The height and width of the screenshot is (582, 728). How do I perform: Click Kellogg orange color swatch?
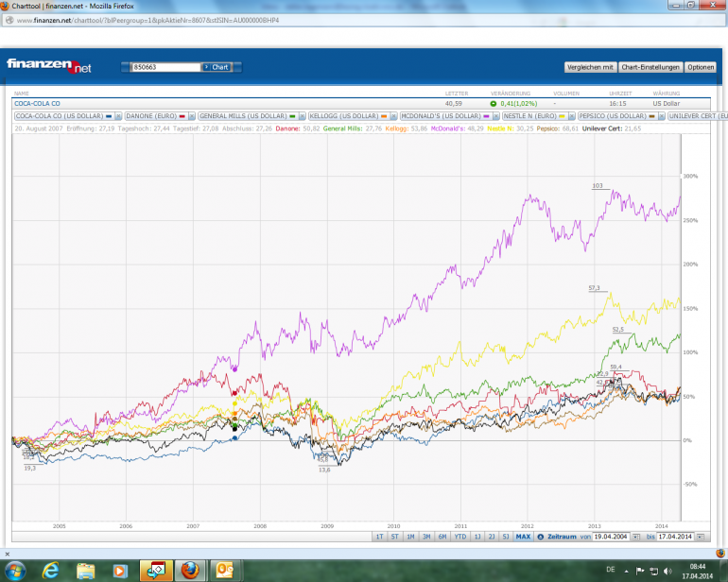pos(384,116)
